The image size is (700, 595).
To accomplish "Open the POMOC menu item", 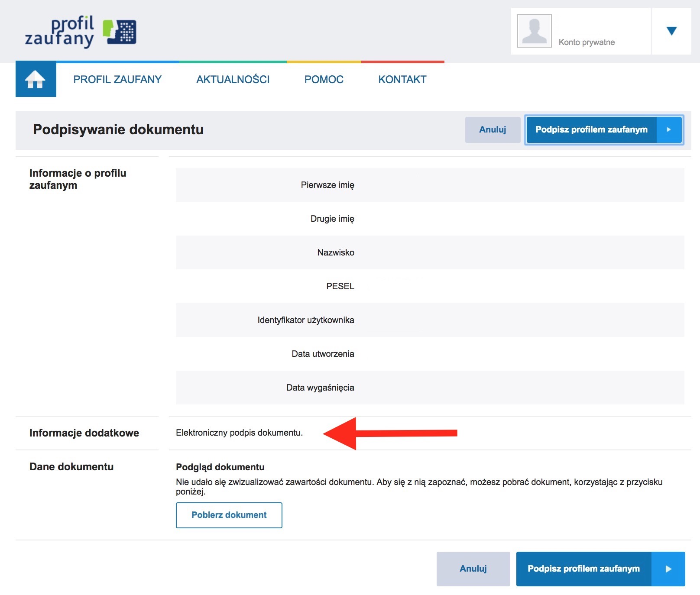I will (324, 79).
